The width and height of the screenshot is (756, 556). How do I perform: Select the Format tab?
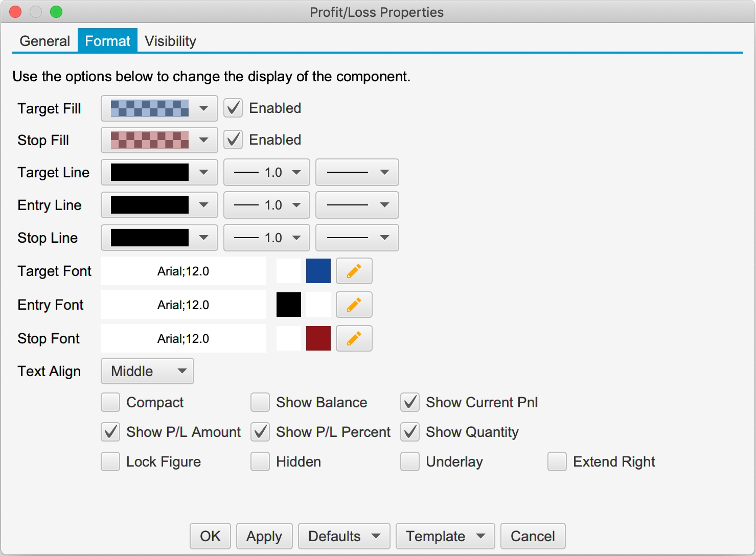107,41
